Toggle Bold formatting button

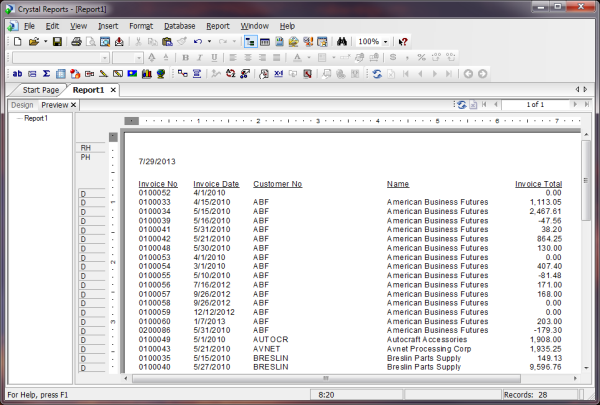(186, 58)
